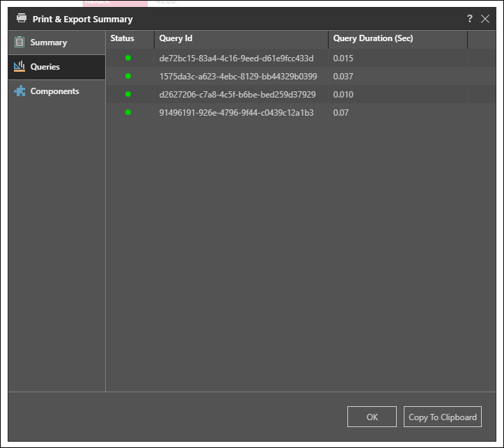Click the Summary clipboard icon
This screenshot has width=504, height=448.
19,42
